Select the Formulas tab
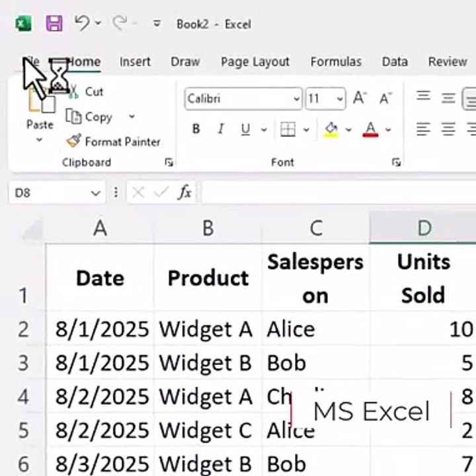 (336, 62)
